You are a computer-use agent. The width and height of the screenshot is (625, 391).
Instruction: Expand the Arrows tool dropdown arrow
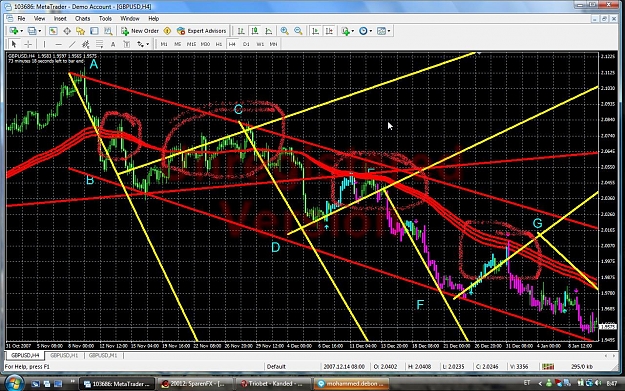[147, 44]
